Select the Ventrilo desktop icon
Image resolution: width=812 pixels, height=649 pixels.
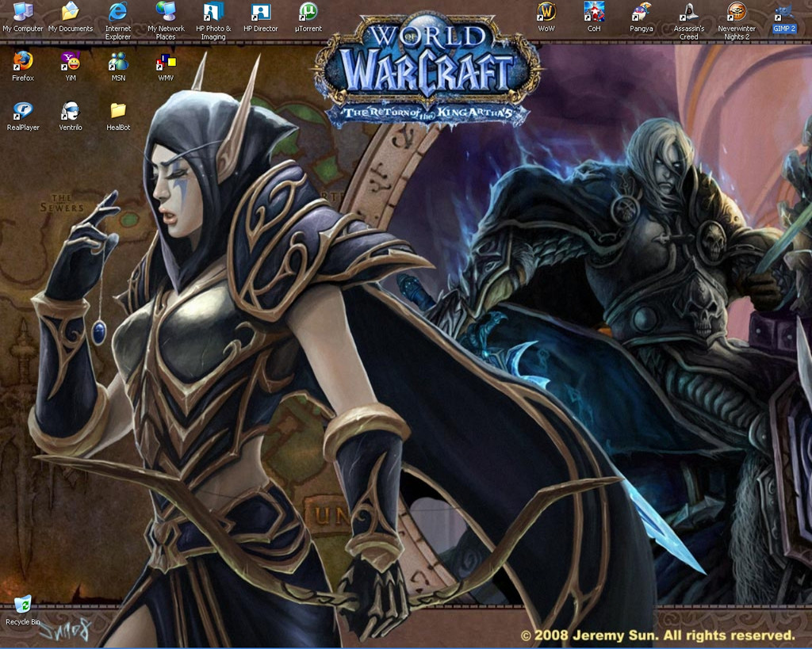tap(71, 116)
